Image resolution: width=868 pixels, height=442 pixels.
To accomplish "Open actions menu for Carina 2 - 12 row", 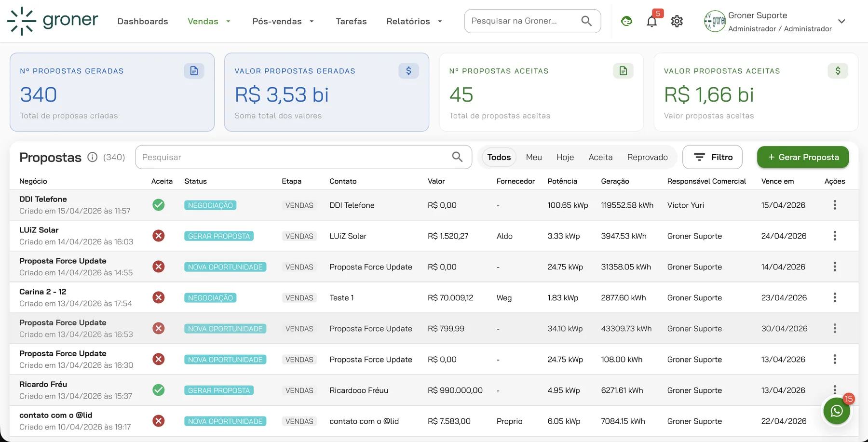I will pos(834,297).
